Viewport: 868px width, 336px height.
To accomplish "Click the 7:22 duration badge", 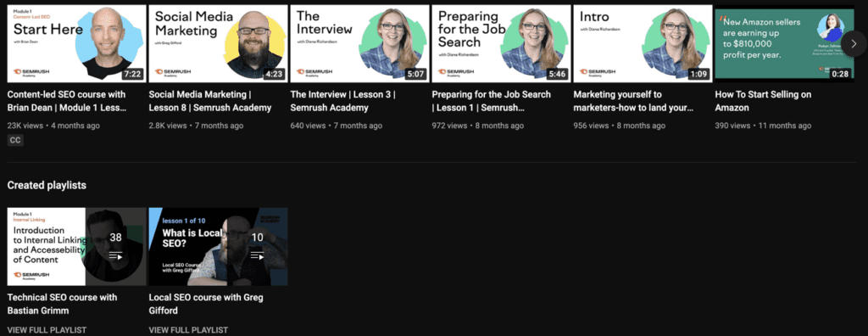I will pyautogui.click(x=133, y=74).
